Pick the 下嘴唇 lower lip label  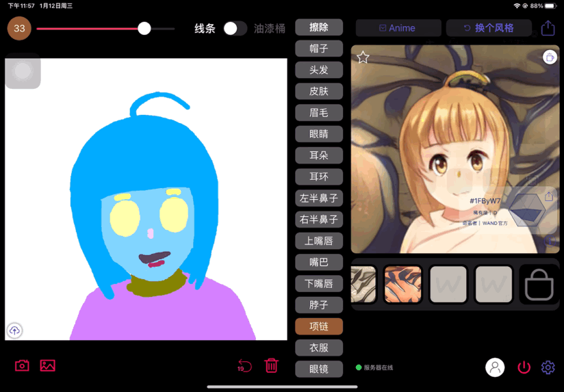click(319, 284)
